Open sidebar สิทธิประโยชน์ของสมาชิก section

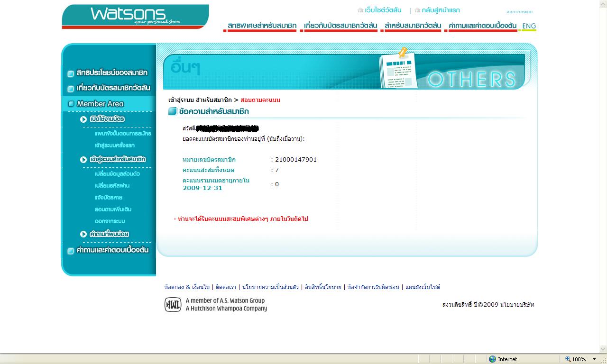coord(112,73)
